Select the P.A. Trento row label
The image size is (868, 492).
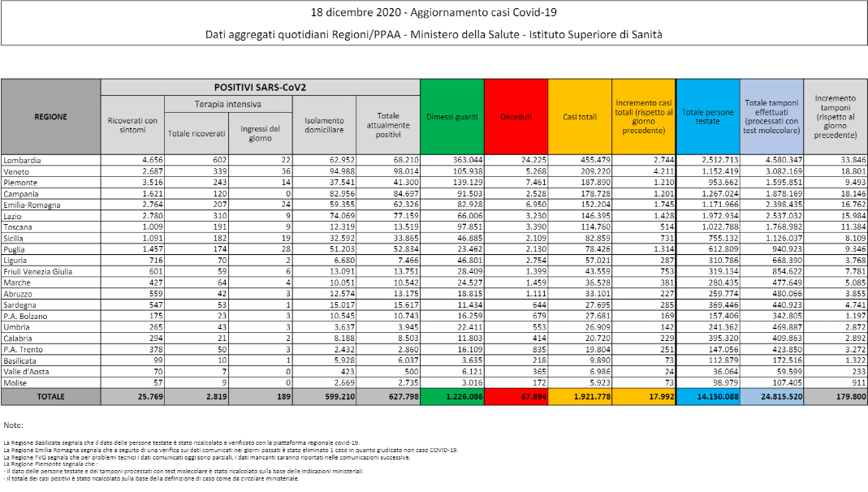pyautogui.click(x=24, y=349)
